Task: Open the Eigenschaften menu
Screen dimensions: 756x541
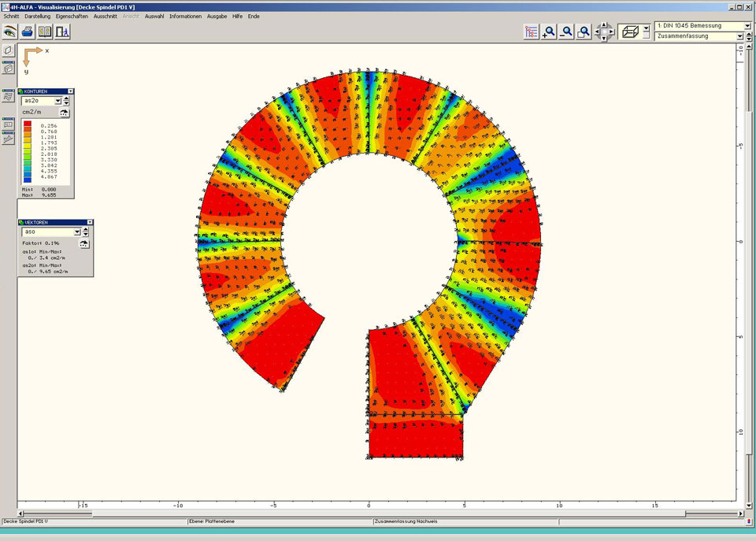Action: click(72, 16)
